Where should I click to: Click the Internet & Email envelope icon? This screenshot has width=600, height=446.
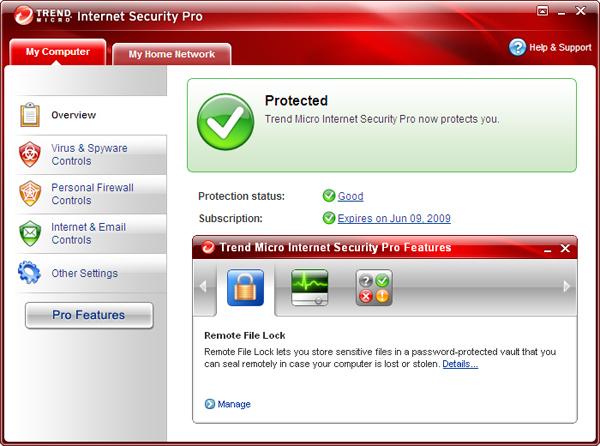coord(30,233)
